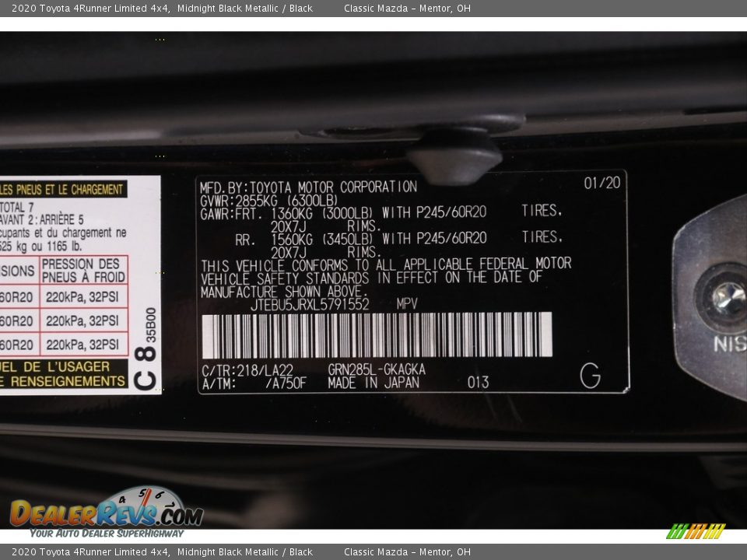This screenshot has height=560, width=747.
Task: Click the white barcode strip on the label
Action: (x=377, y=335)
